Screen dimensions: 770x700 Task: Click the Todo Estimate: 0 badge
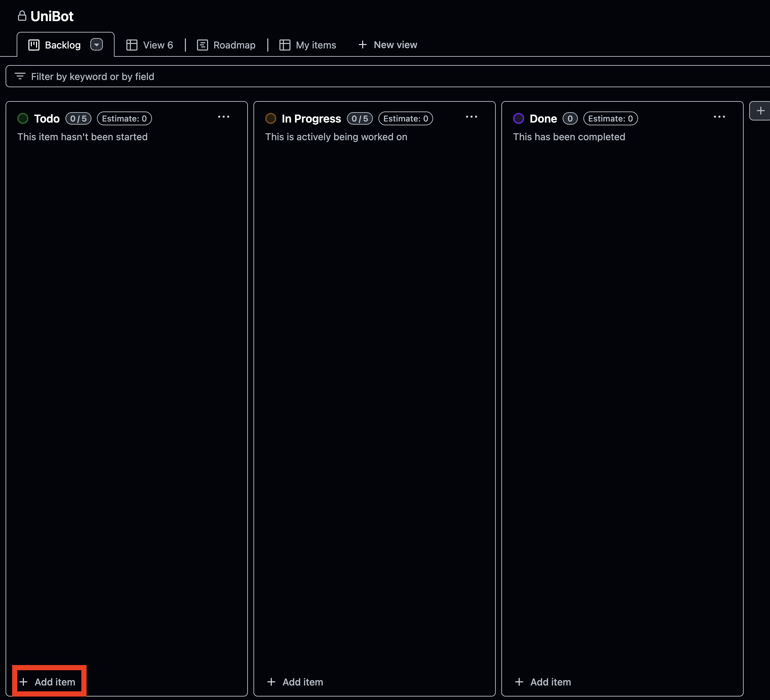124,118
